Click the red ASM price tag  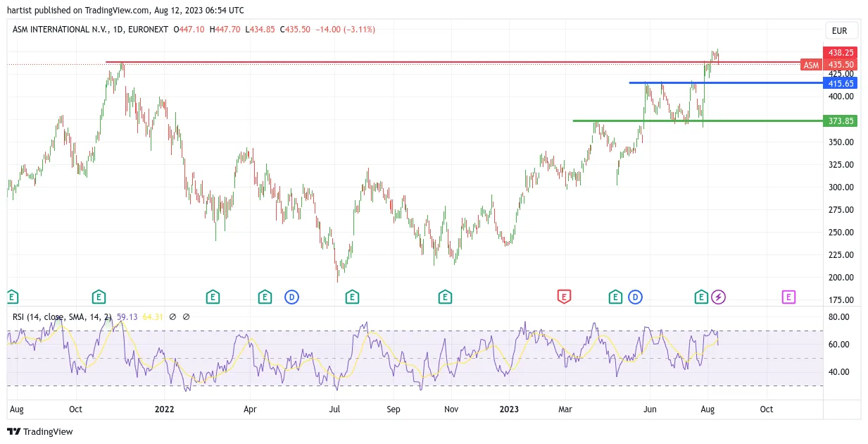(x=812, y=65)
